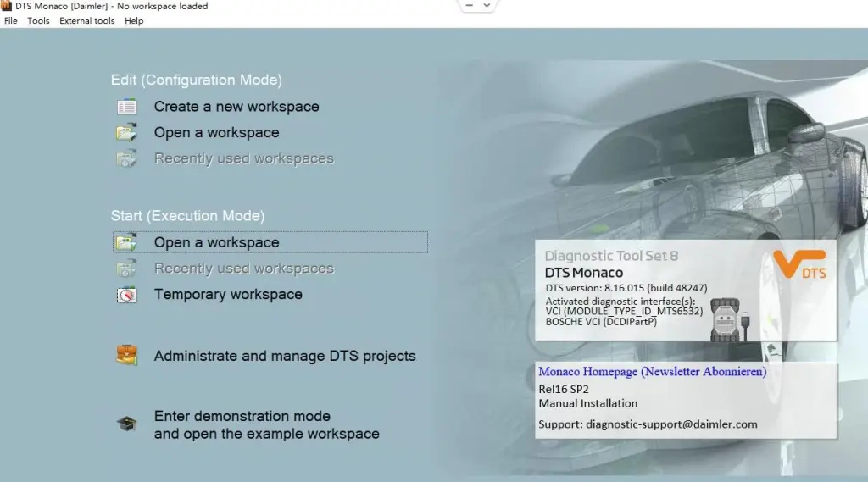
Task: Click Rel16 SP2 text
Action: pos(564,389)
